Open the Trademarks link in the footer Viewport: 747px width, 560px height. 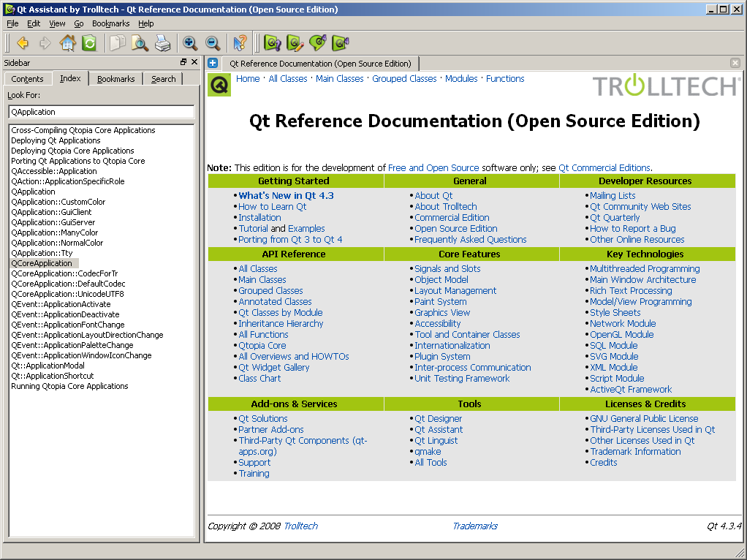pyautogui.click(x=475, y=526)
